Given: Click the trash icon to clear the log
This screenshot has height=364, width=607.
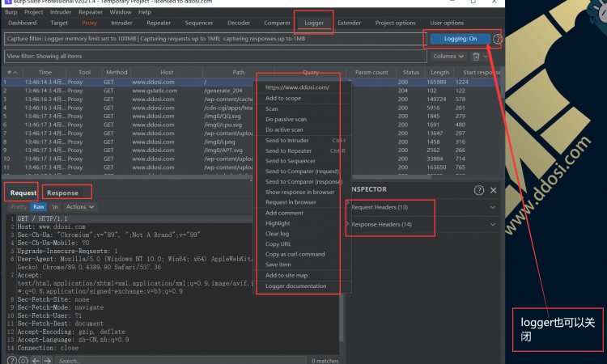Looking at the screenshot, I should pyautogui.click(x=476, y=57).
